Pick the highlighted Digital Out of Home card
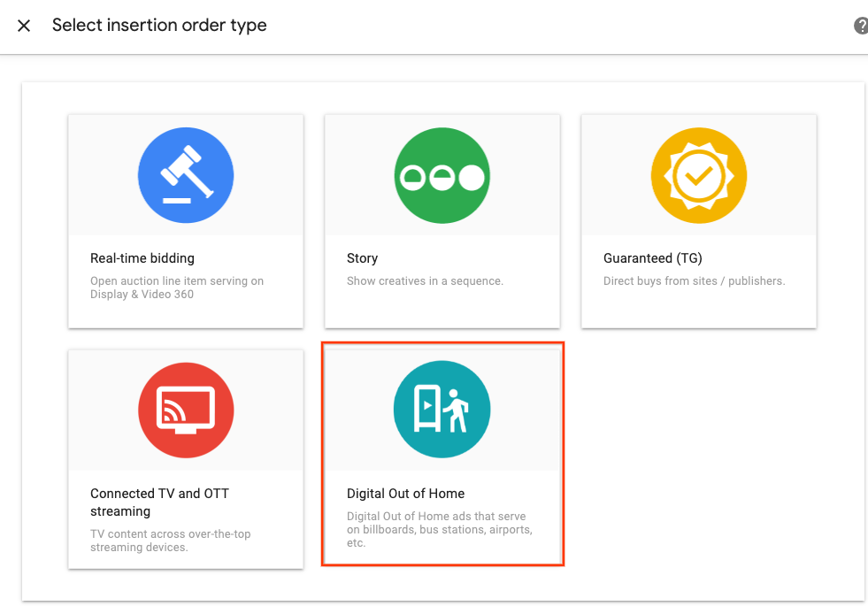The width and height of the screenshot is (868, 606). [442, 454]
